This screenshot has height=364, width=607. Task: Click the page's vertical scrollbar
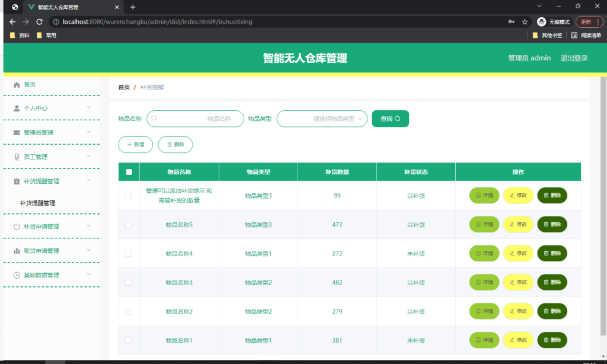(603, 206)
